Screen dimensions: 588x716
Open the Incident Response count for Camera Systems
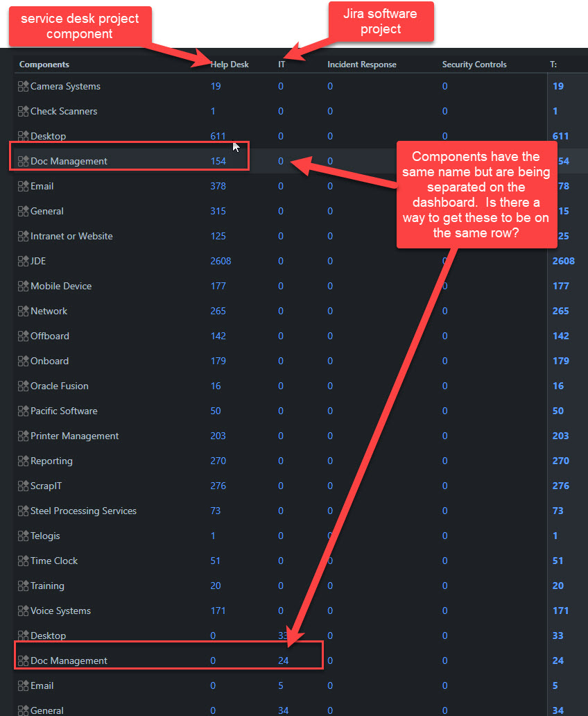pos(330,86)
